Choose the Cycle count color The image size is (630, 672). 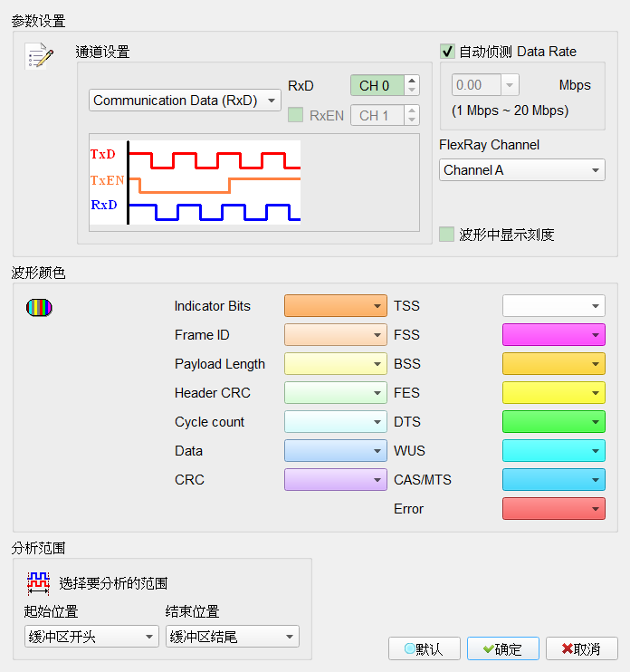click(336, 422)
